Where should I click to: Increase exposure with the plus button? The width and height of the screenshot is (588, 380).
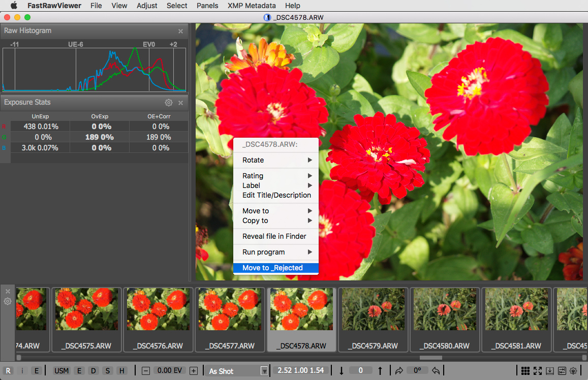click(194, 370)
